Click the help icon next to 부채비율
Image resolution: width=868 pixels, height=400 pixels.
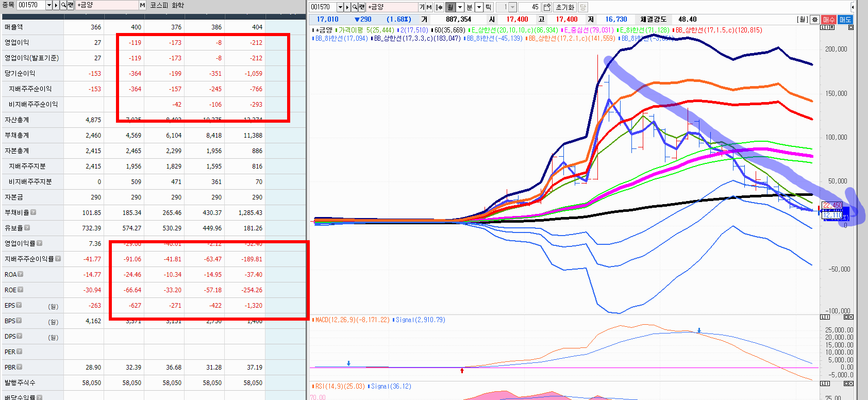34,212
